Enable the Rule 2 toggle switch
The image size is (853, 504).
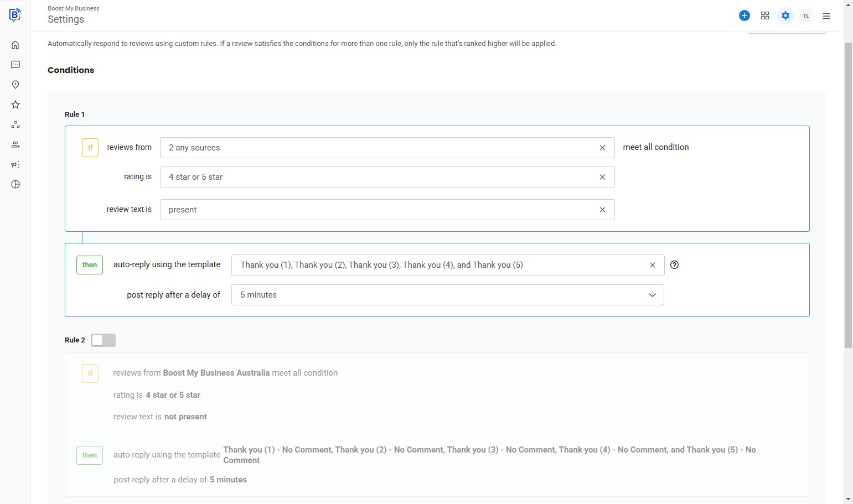103,340
